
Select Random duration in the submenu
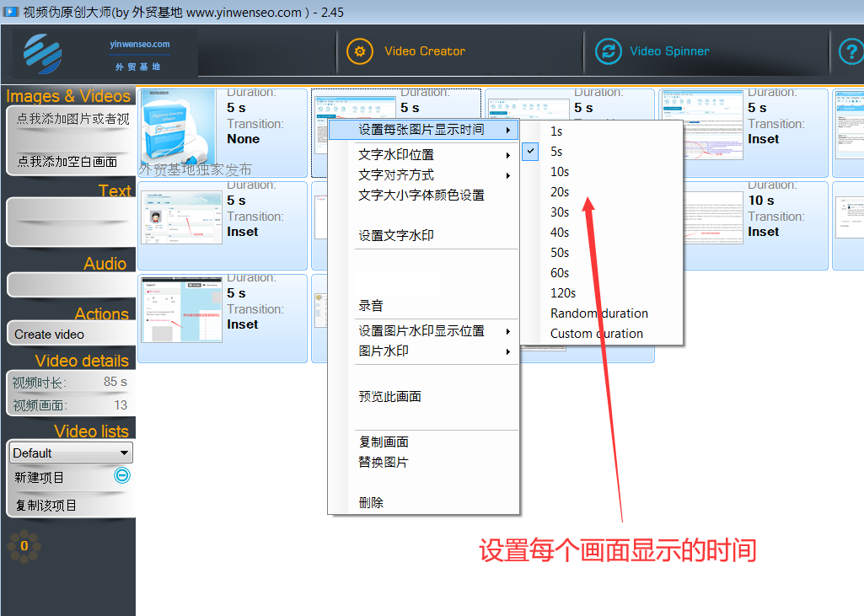tap(599, 313)
